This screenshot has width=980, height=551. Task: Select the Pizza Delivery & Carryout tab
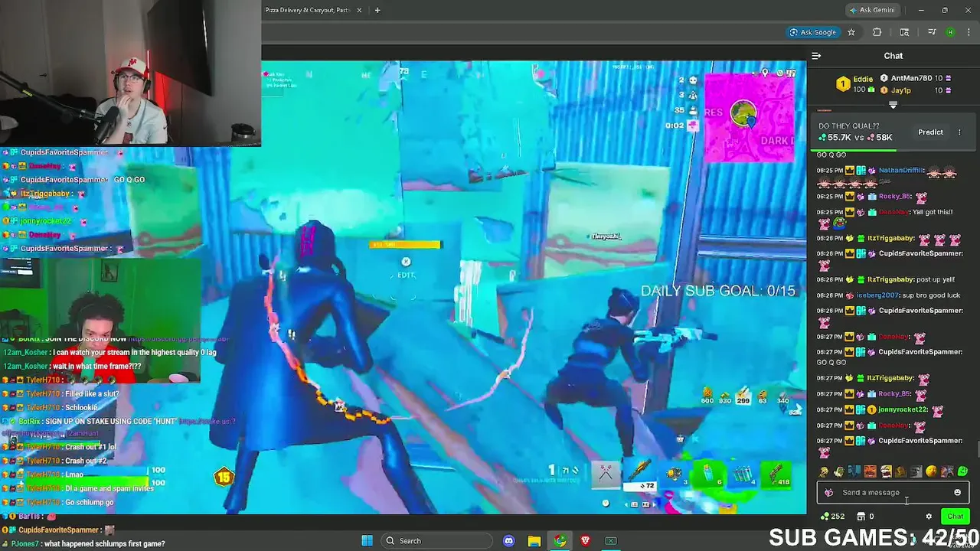point(307,10)
